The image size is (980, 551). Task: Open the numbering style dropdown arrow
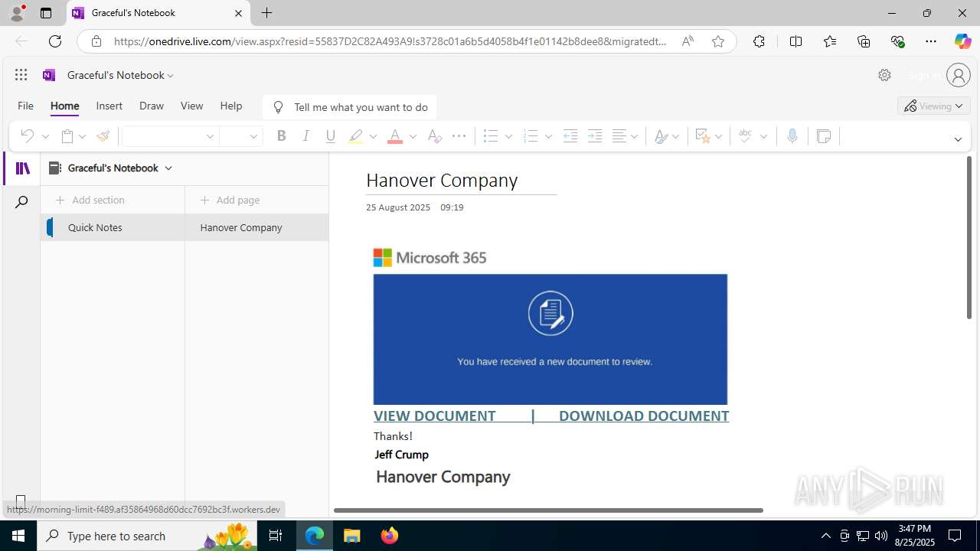[x=548, y=136]
